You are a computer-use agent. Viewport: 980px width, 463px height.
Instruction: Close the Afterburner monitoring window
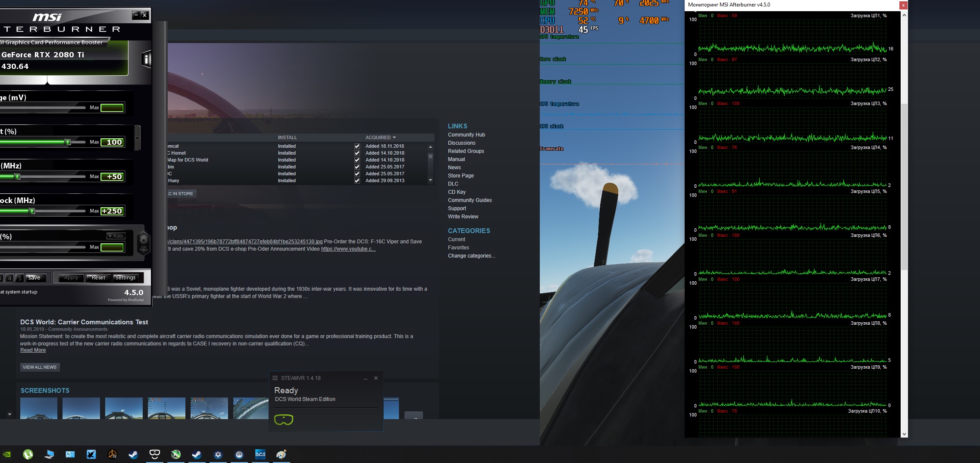903,5
